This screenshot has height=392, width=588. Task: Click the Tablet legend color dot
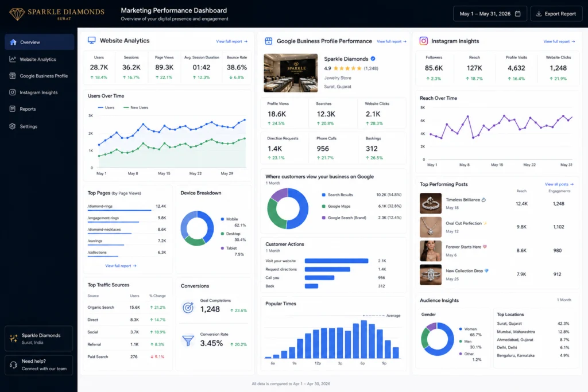click(222, 248)
